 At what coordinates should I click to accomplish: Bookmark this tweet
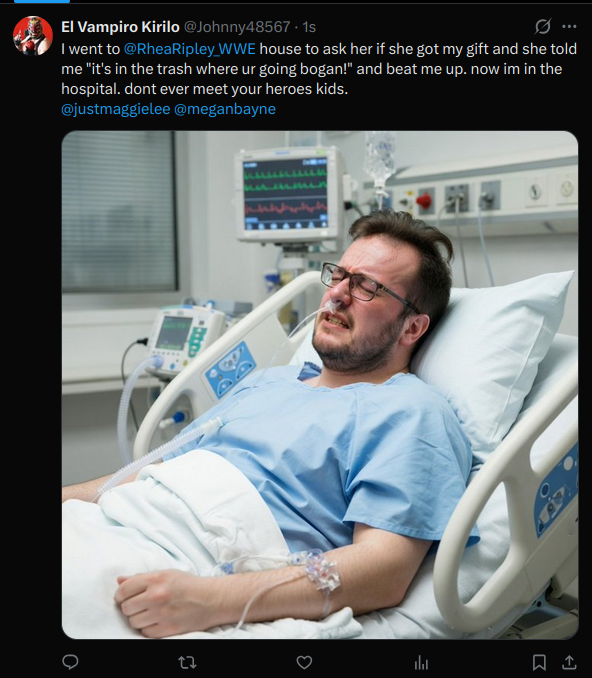[x=539, y=662]
